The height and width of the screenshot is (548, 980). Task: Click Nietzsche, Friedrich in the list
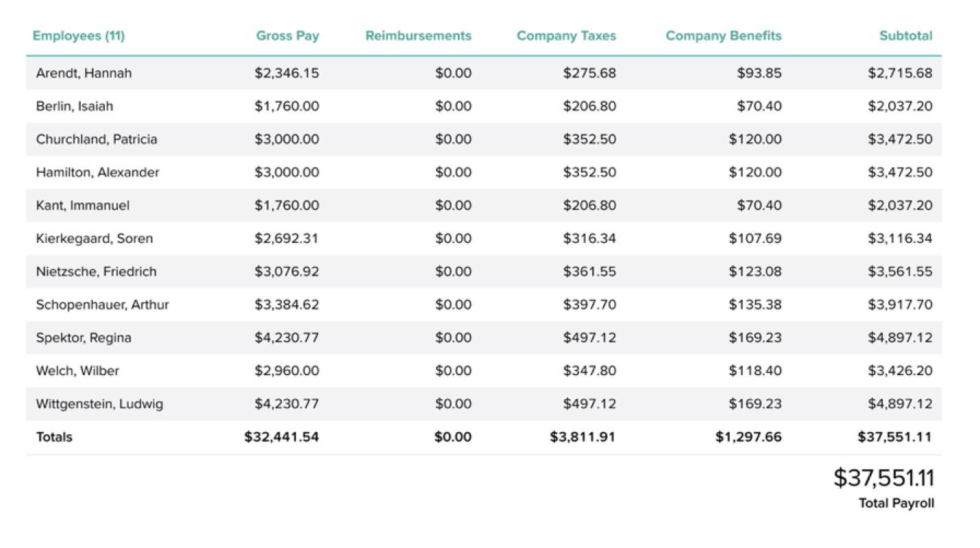[x=96, y=272]
